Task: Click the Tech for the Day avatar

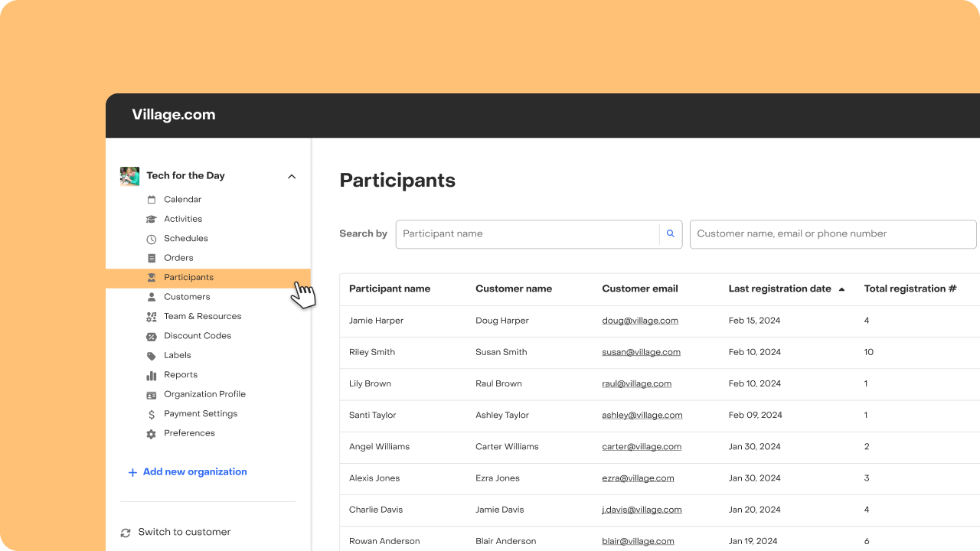Action: click(x=129, y=176)
